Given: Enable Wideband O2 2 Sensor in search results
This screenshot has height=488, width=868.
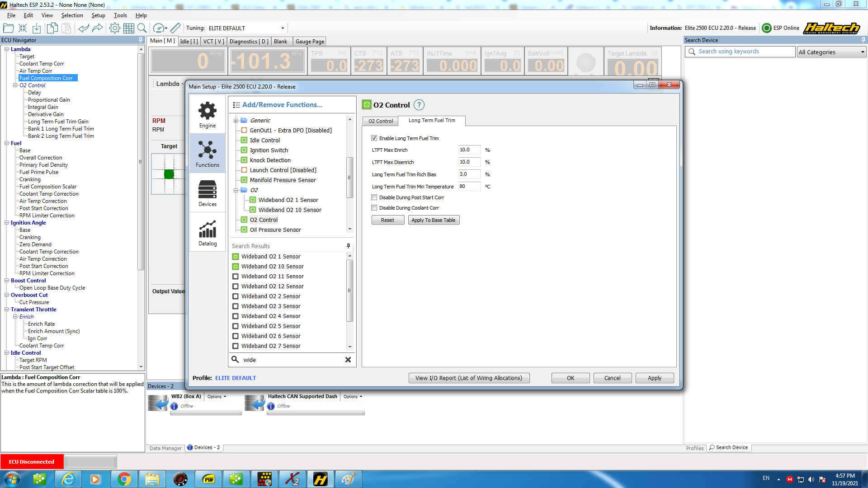Looking at the screenshot, I should [x=235, y=296].
